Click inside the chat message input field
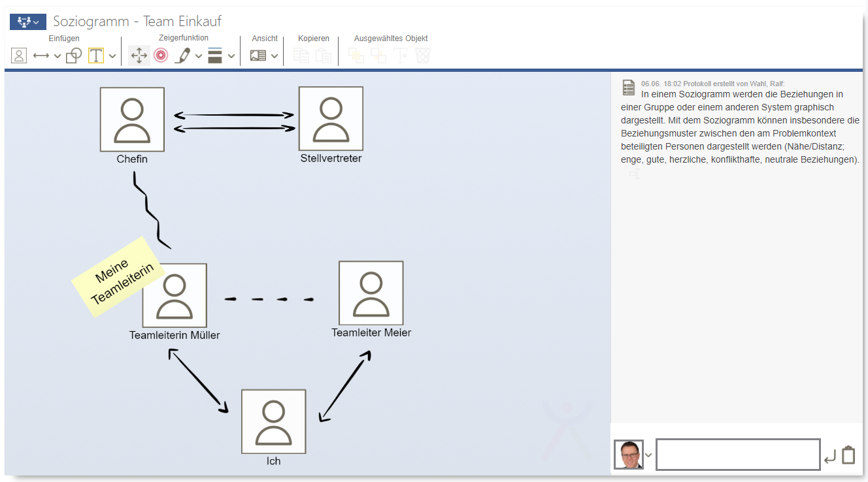This screenshot has height=482, width=868. click(x=737, y=453)
